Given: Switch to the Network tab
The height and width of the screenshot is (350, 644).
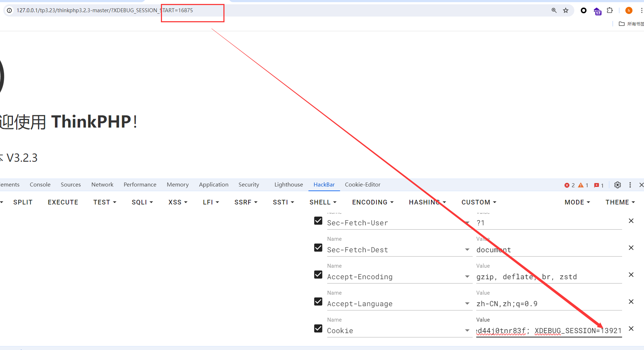Looking at the screenshot, I should point(102,185).
